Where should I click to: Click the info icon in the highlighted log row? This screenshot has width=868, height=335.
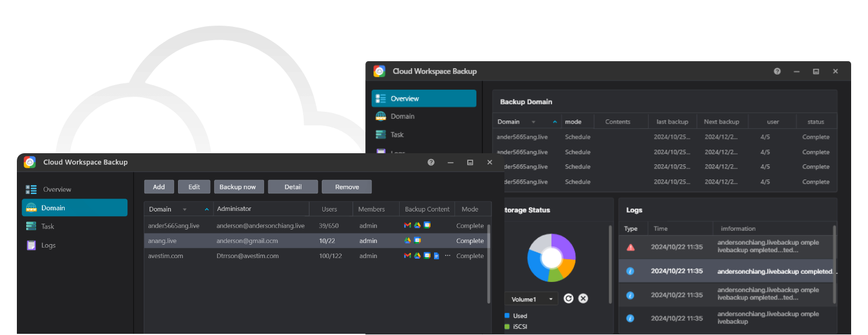click(629, 271)
